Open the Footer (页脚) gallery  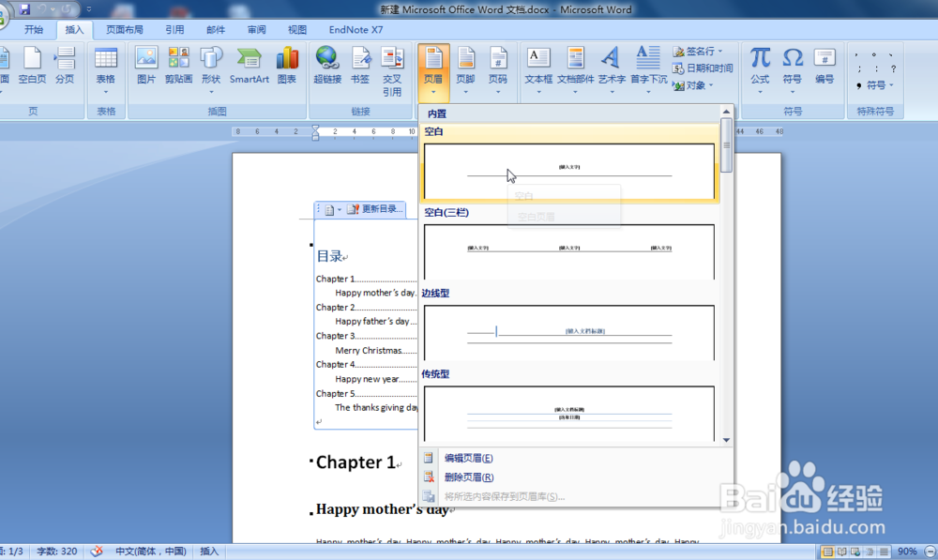(x=465, y=70)
